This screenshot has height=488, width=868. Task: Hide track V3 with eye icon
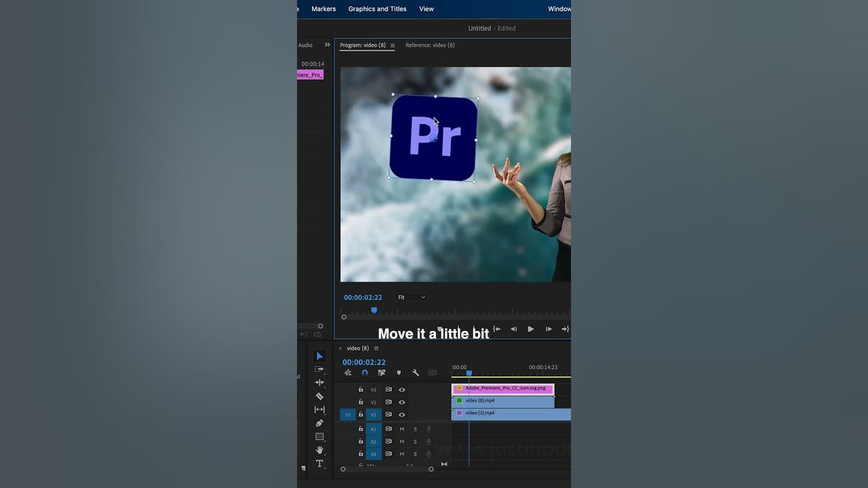[x=402, y=390]
